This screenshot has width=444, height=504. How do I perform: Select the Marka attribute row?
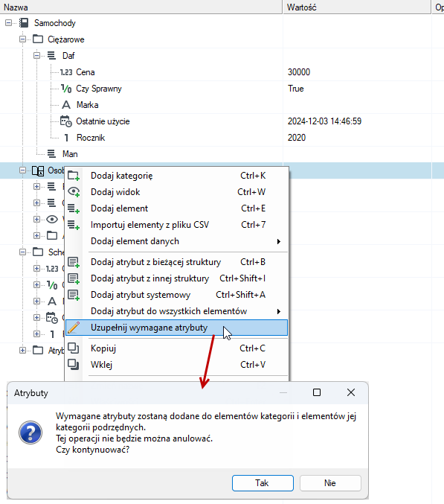tap(87, 105)
